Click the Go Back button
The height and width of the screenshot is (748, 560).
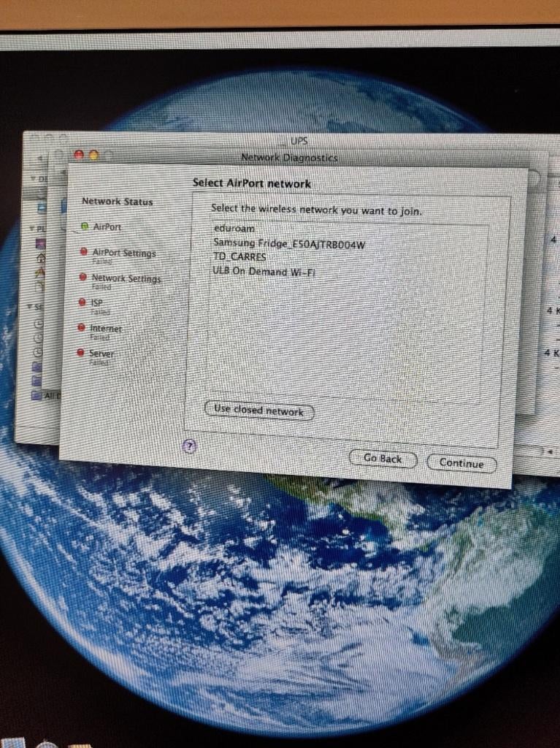383,459
